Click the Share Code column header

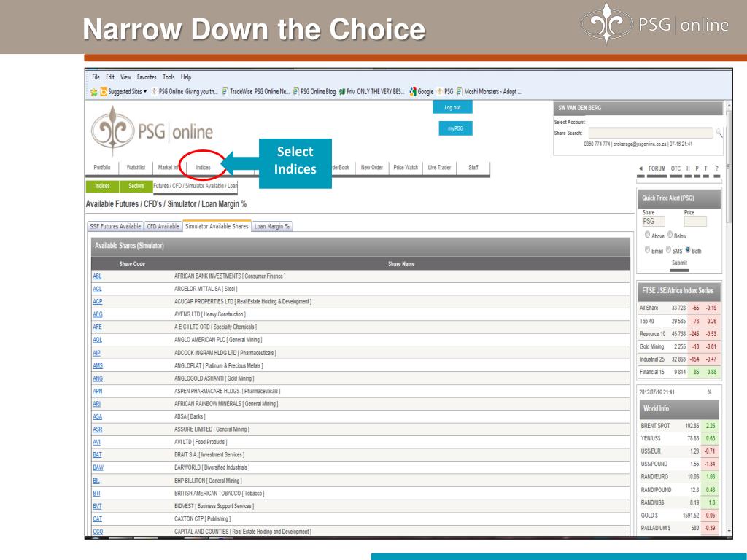point(132,264)
